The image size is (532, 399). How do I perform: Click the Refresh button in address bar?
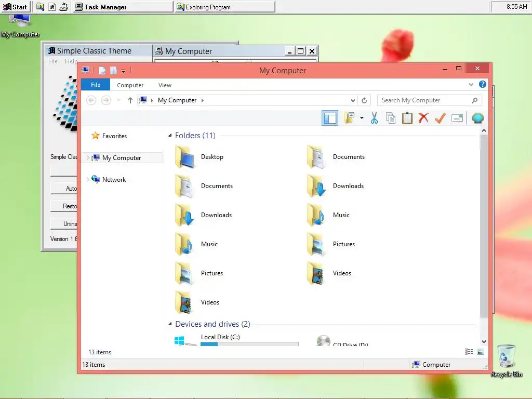click(364, 100)
